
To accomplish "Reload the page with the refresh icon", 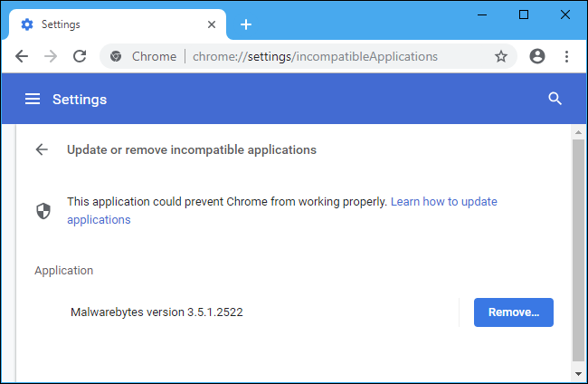I will click(80, 56).
